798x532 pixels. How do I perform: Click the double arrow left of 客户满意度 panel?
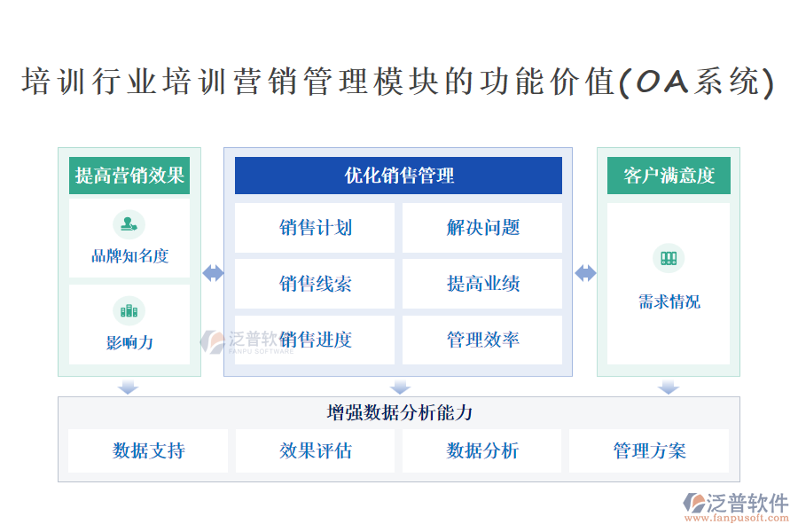click(x=585, y=273)
